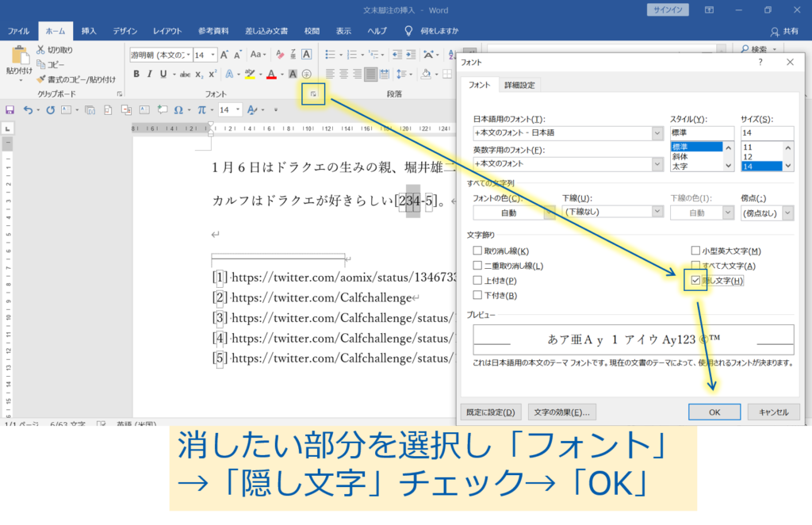Image resolution: width=812 pixels, height=525 pixels.
Task: Switch to the 参考資料 ribbon tab
Action: [x=213, y=31]
